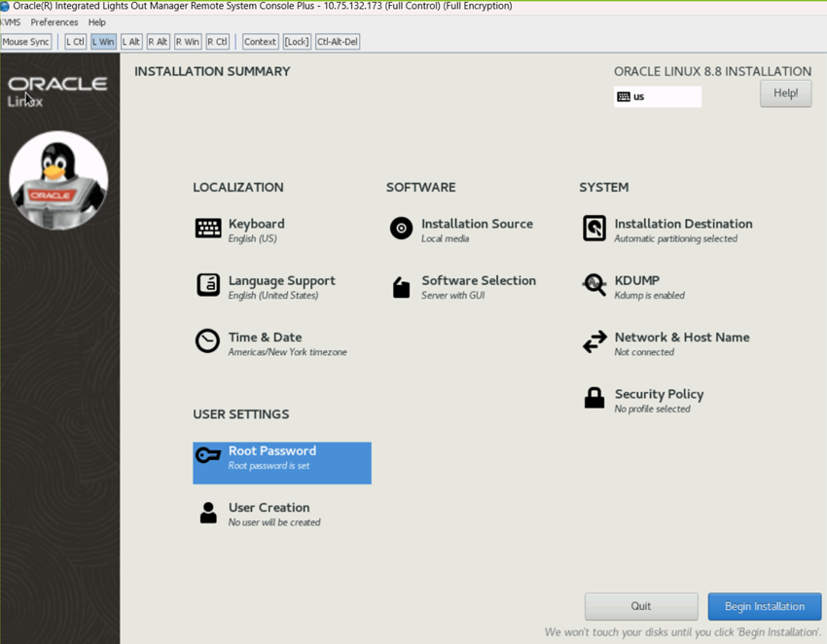Click 'Americas/New York timezone' text
The image size is (827, 644).
coord(287,352)
